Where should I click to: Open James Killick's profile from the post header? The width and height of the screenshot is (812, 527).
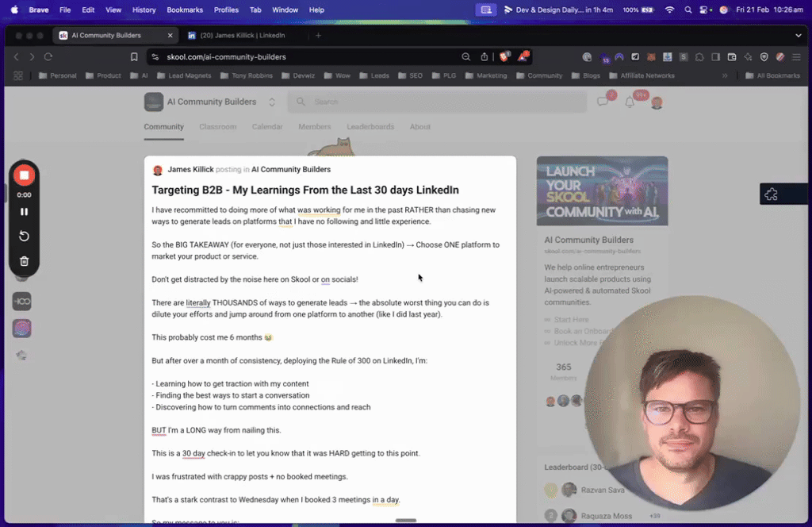(190, 169)
